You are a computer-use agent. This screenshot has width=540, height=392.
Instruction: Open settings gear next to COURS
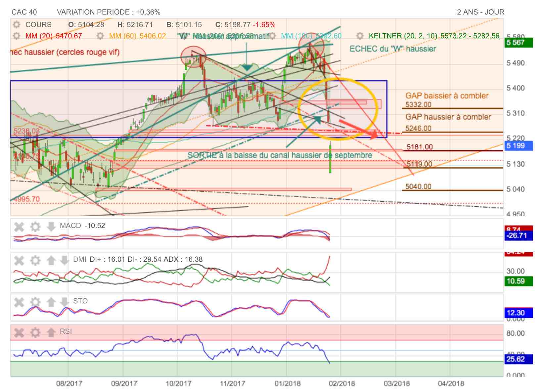click(16, 25)
